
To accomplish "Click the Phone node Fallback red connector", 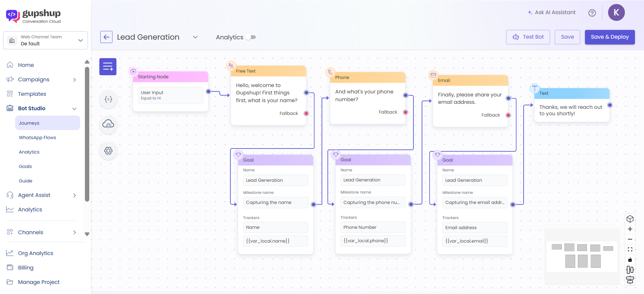I will (405, 112).
